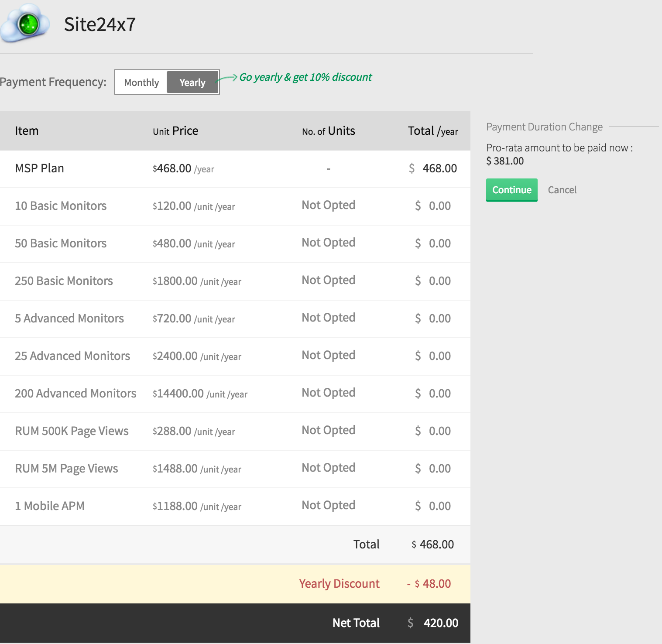Image resolution: width=662 pixels, height=644 pixels.
Task: Open units selector for RUM 5M Page Views
Action: [328, 468]
